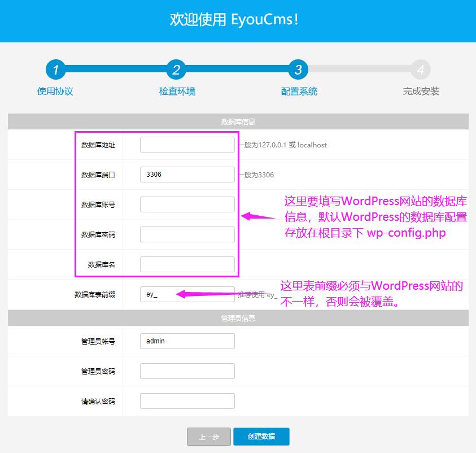The width and height of the screenshot is (476, 453).
Task: Select the database name (数据库名) input
Action: coord(187,264)
